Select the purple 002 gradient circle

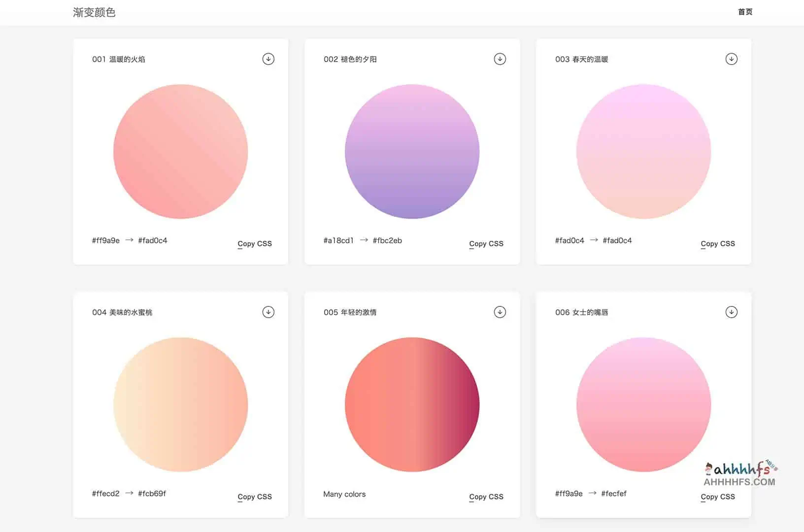click(412, 152)
